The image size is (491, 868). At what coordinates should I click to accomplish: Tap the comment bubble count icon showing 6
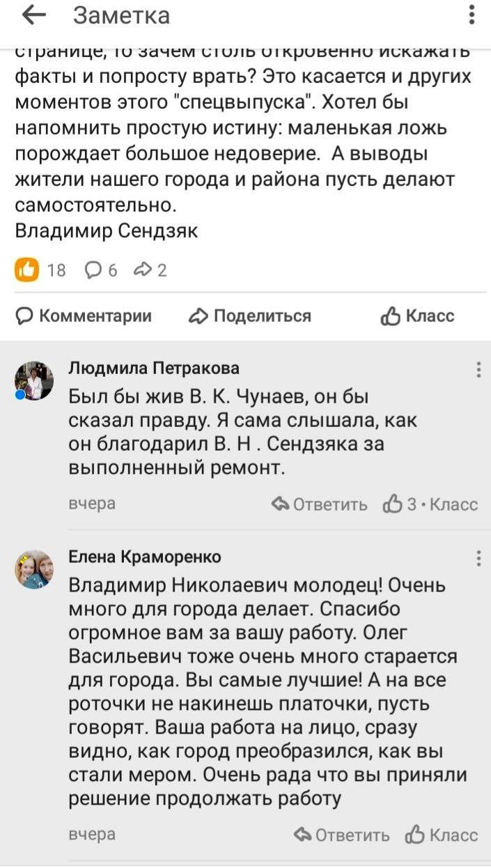[x=100, y=270]
